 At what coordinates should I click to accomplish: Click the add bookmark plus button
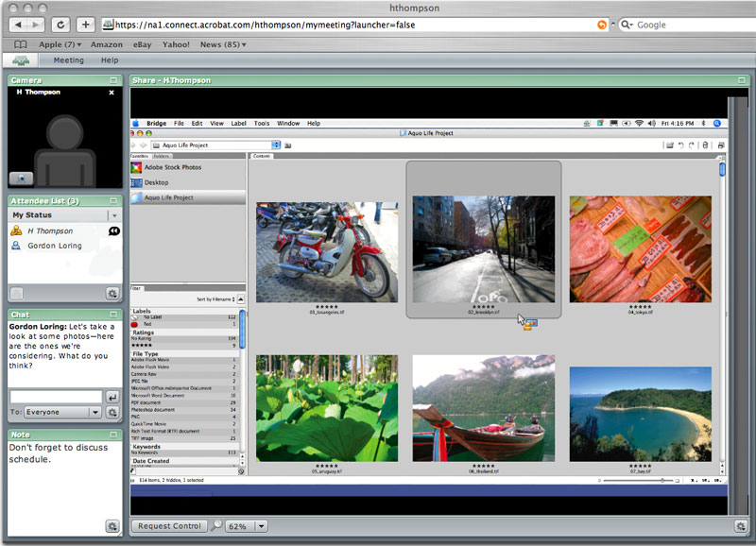85,25
